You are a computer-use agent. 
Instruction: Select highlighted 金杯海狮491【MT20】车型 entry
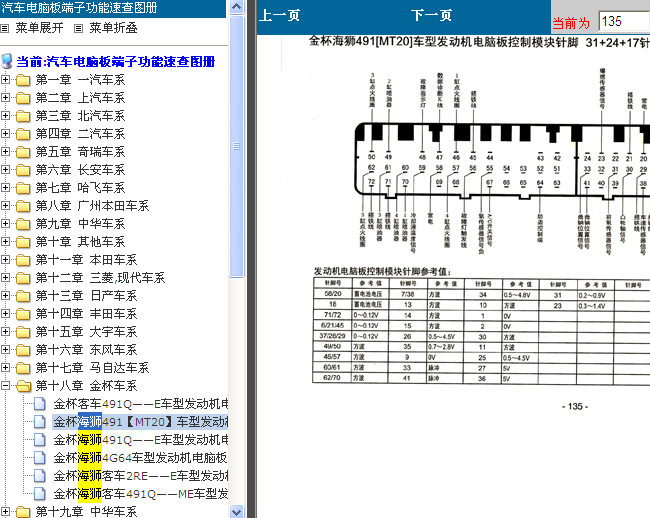click(x=140, y=422)
